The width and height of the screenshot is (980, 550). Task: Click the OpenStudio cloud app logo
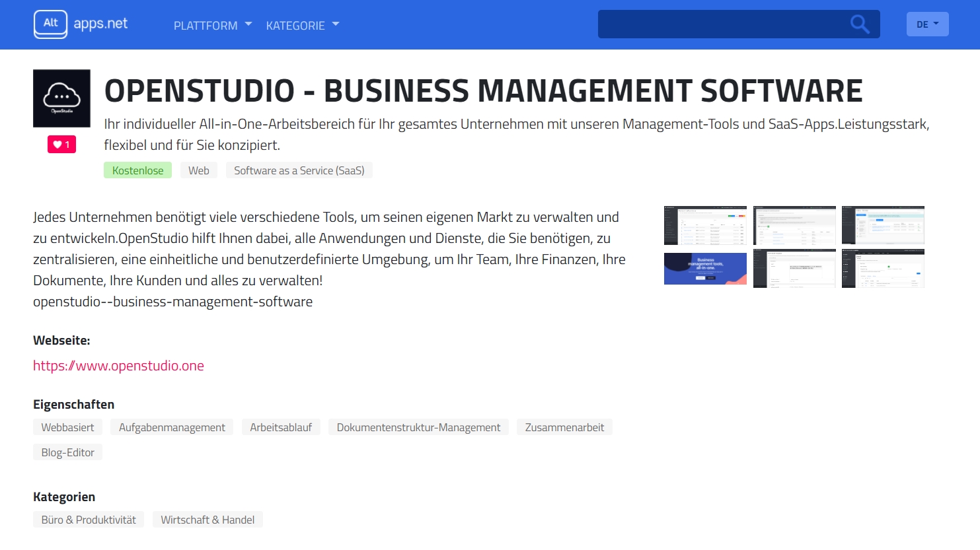click(61, 98)
